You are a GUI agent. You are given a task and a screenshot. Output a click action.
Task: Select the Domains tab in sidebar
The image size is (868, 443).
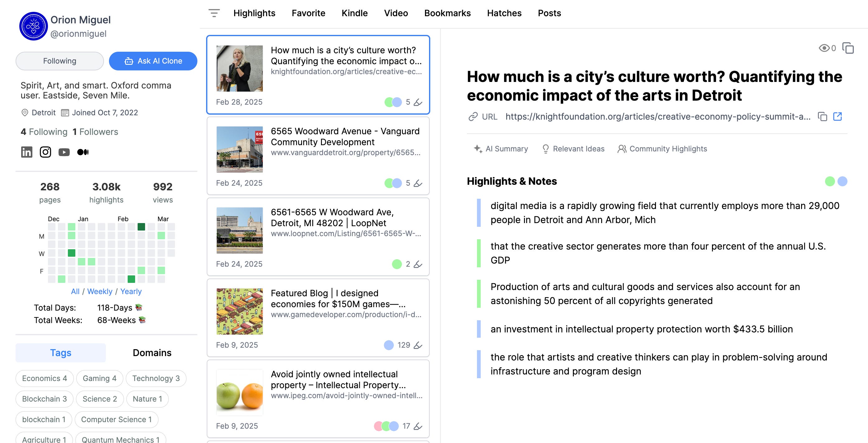pos(152,353)
